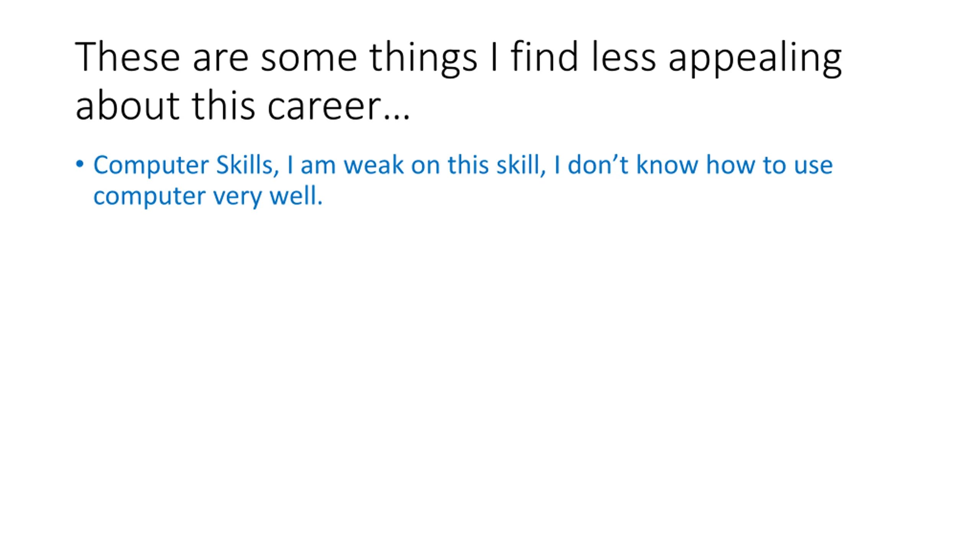
Task: Click the word "career" in the title
Action: 324,106
